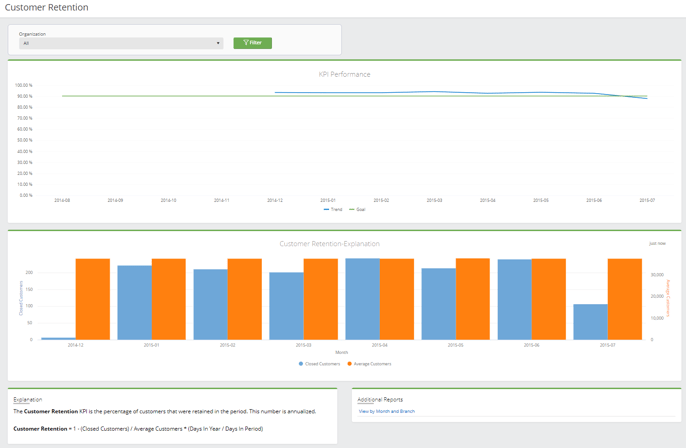Toggle the Goal series in chart legend
Viewport: 686px width, 448px height.
coord(358,209)
